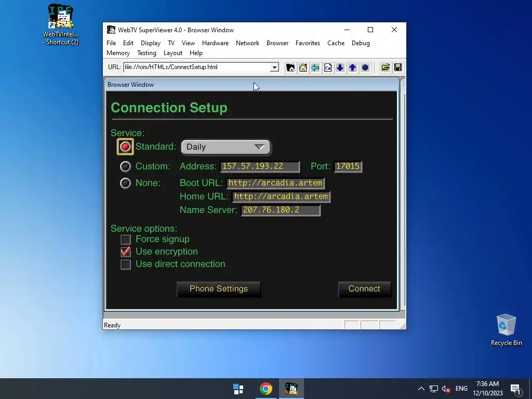Open the Help menu
Screen dimensions: 532x399
coord(196,53)
